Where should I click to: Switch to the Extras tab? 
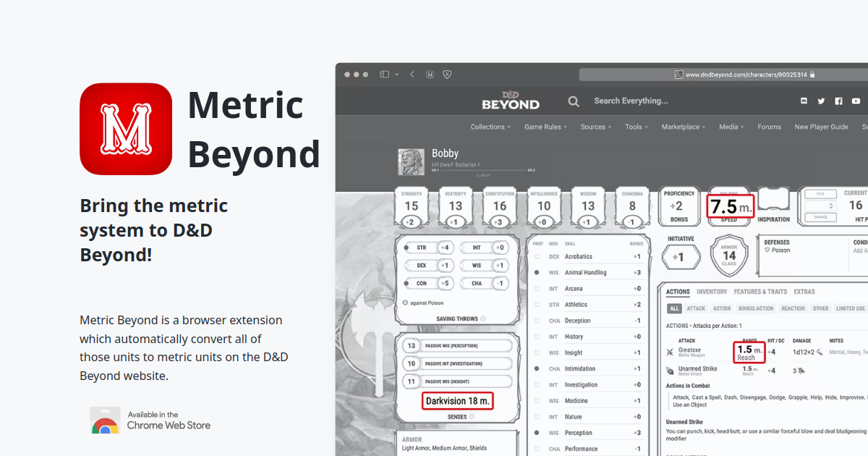[804, 292]
